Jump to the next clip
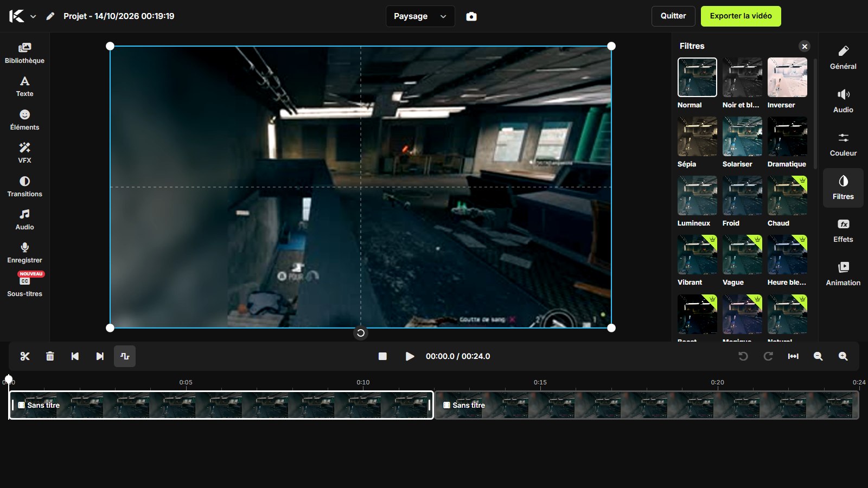The height and width of the screenshot is (488, 868). pos(100,356)
